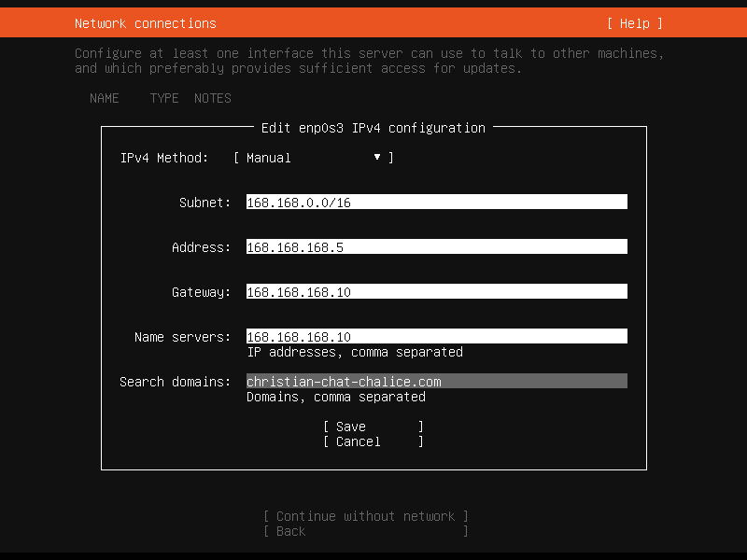
Task: Click the NOTES column header
Action: 213,98
